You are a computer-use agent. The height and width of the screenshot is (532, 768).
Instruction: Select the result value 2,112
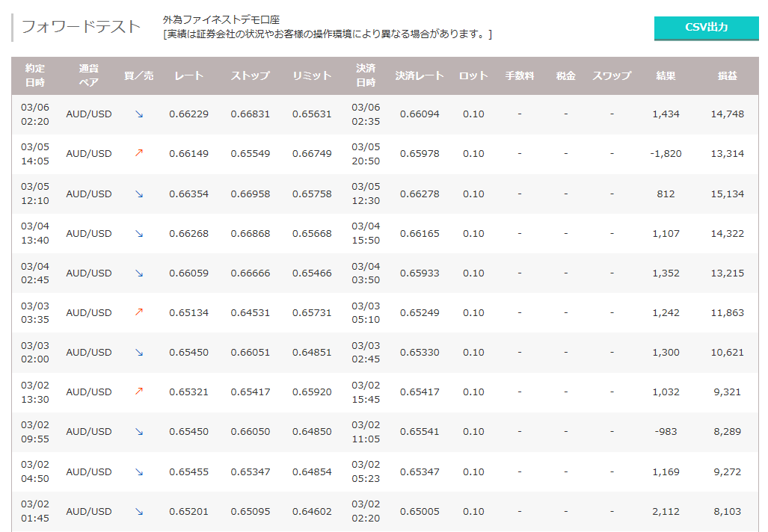666,511
